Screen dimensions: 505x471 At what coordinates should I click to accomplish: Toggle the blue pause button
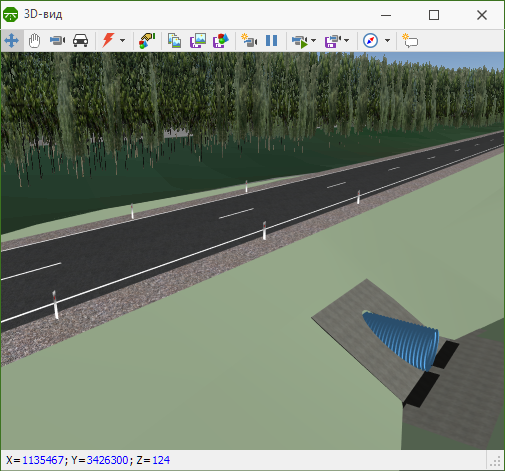pyautogui.click(x=272, y=41)
